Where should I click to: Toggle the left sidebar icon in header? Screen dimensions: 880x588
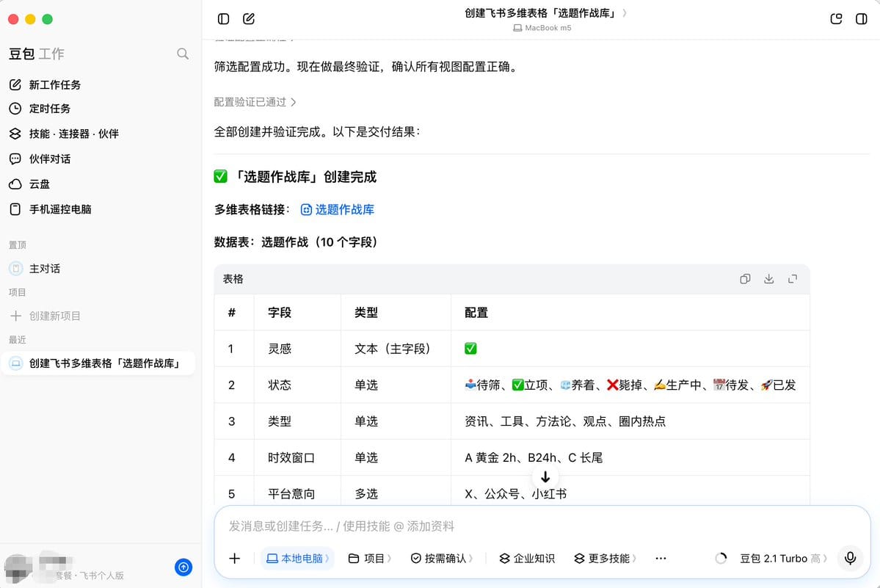(223, 19)
